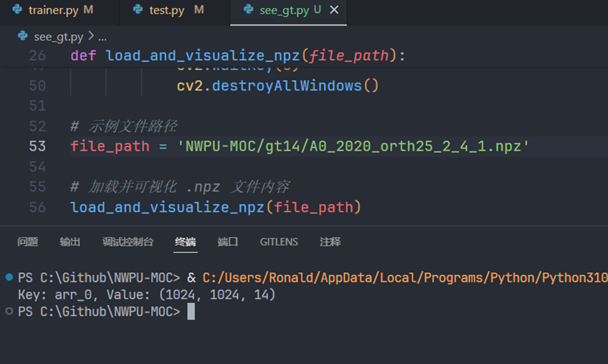Click sticky header def load_and_visualize_npz
This screenshot has height=364, width=608.
pyautogui.click(x=238, y=56)
